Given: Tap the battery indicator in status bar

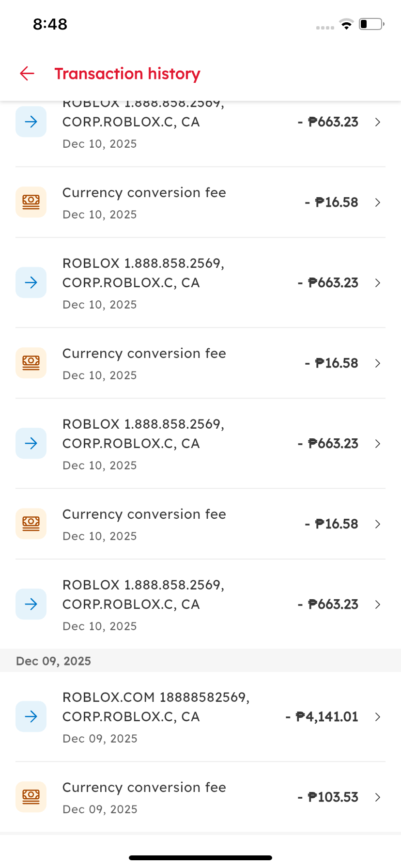Looking at the screenshot, I should [x=371, y=24].
